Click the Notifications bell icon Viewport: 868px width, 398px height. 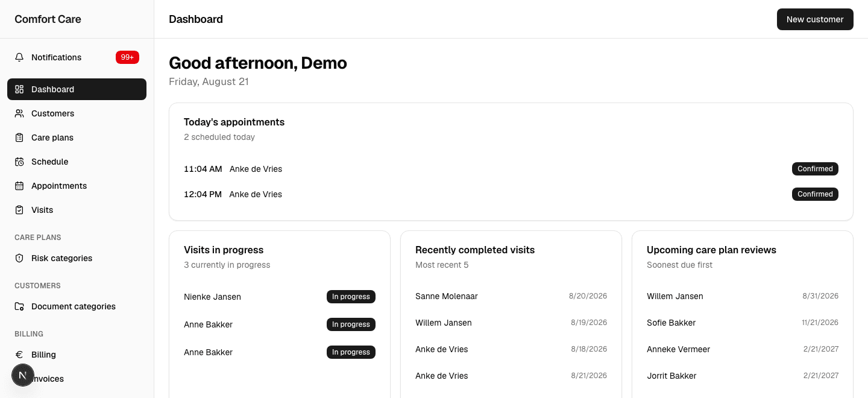pyautogui.click(x=19, y=57)
